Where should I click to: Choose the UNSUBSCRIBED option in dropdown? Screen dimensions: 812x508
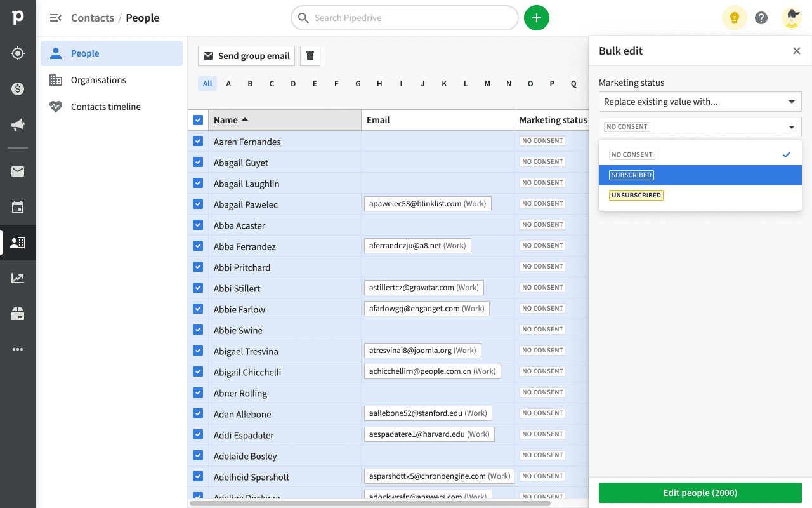coord(636,196)
